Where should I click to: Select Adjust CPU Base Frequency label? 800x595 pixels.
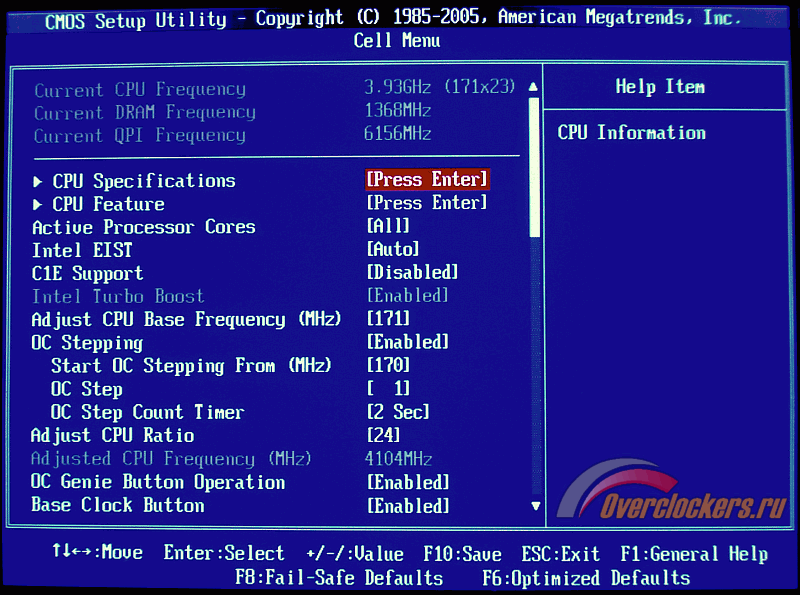coord(186,320)
